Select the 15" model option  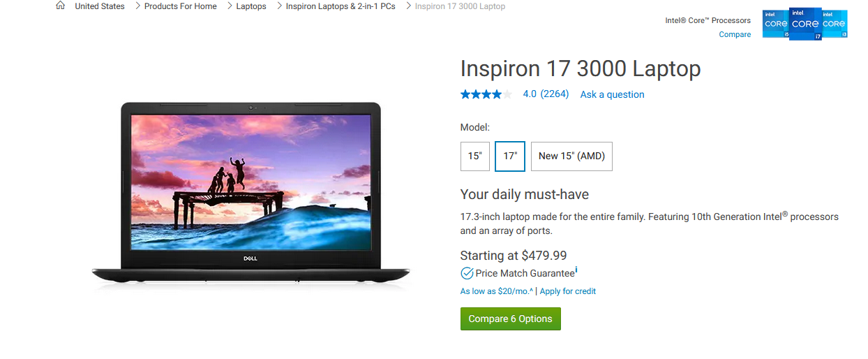[x=475, y=156]
